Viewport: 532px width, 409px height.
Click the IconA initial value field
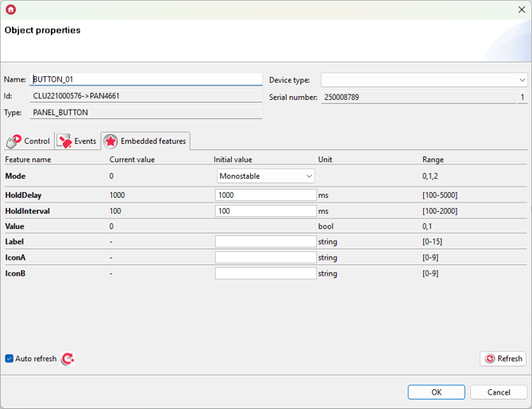click(266, 257)
